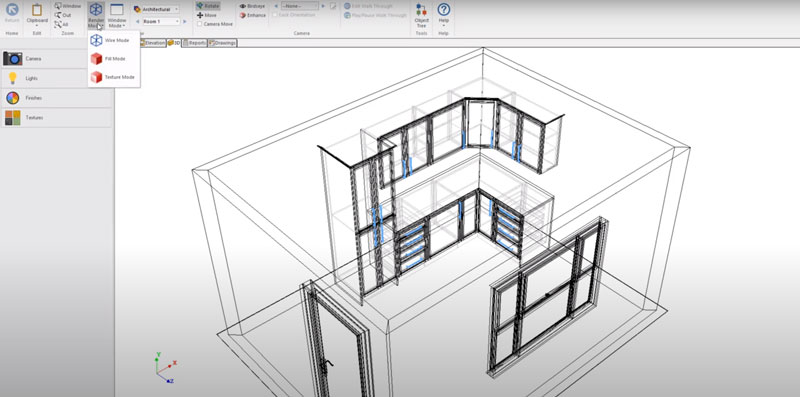Select the Zoom Window tool
The width and height of the screenshot is (800, 397).
tap(68, 6)
